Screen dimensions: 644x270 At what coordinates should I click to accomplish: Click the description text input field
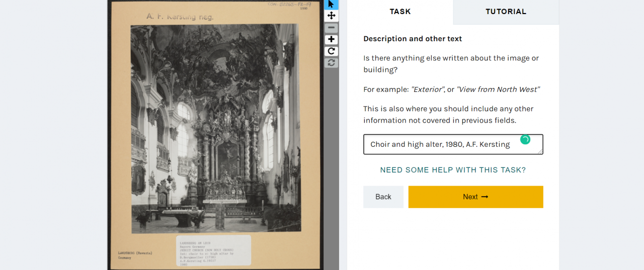click(443, 144)
